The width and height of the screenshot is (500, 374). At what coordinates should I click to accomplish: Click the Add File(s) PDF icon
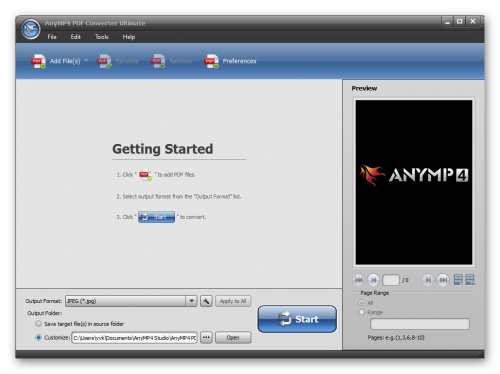pos(38,61)
